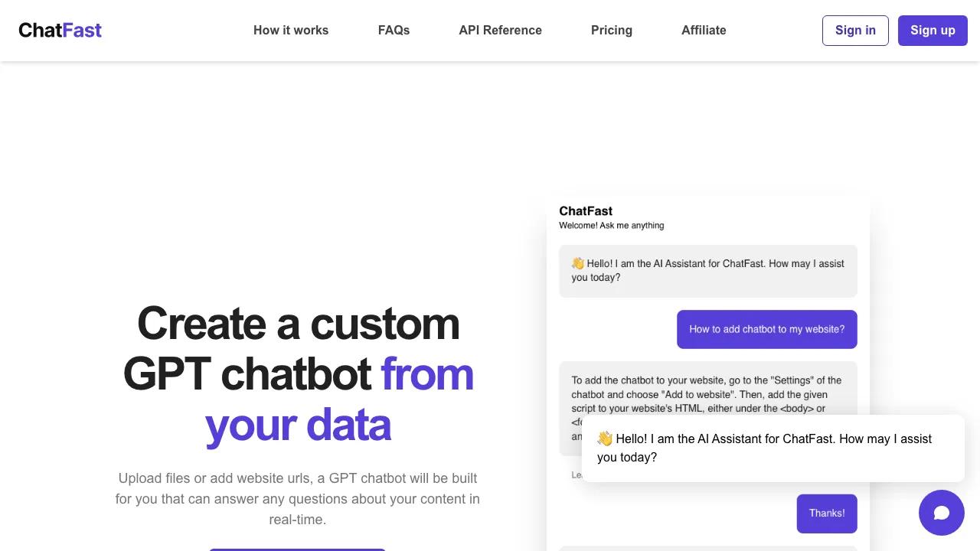Click the "Welcome! Ask me anything" subtitle

click(x=611, y=226)
